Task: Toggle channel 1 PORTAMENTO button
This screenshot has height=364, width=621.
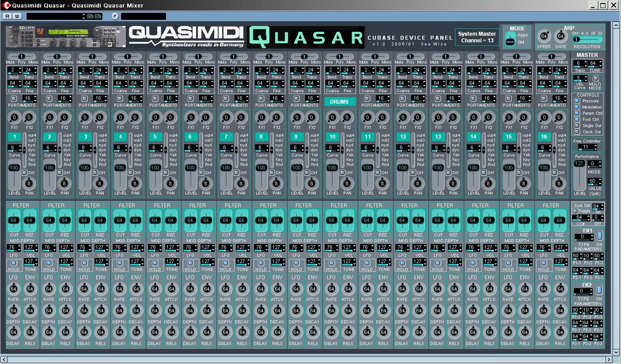Action: 14,98
